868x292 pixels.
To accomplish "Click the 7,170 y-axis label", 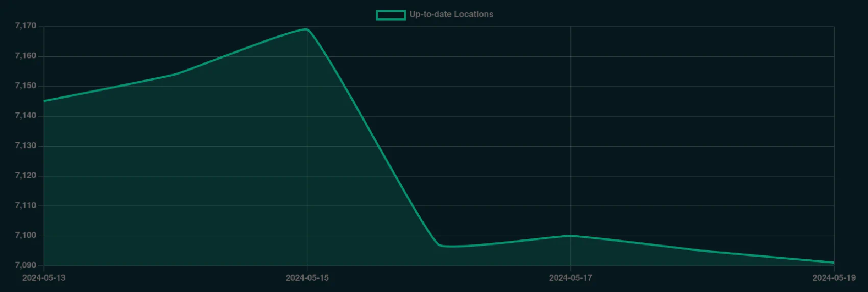I will (26, 26).
